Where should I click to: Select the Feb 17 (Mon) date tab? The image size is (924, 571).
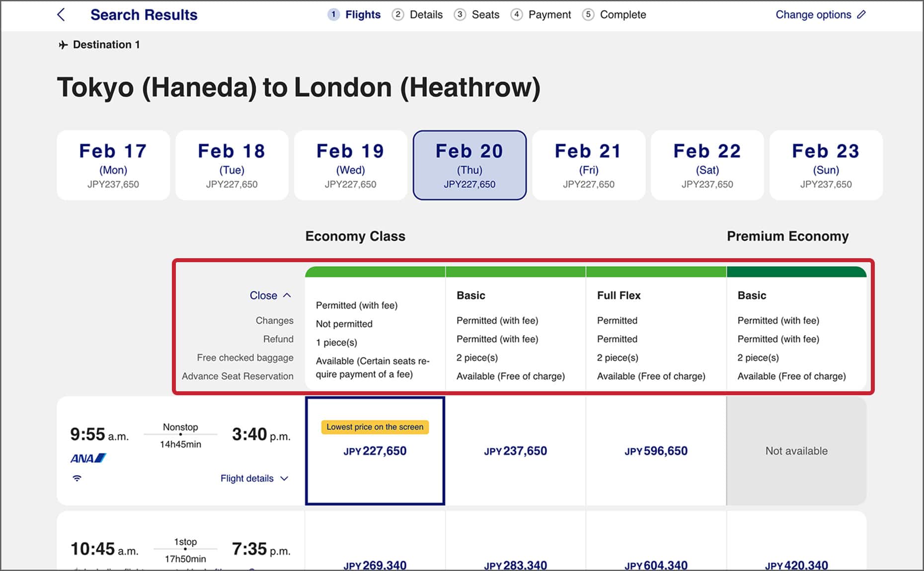tap(113, 165)
